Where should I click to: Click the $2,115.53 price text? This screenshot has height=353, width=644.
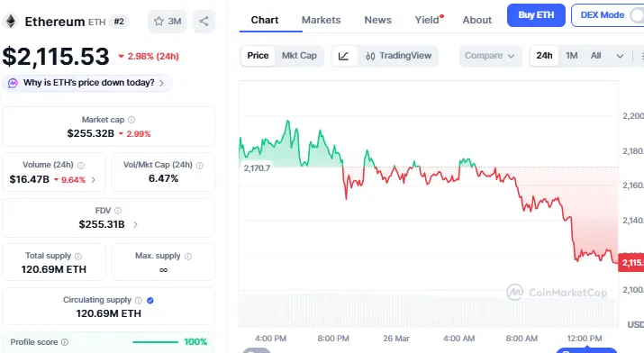[56, 56]
